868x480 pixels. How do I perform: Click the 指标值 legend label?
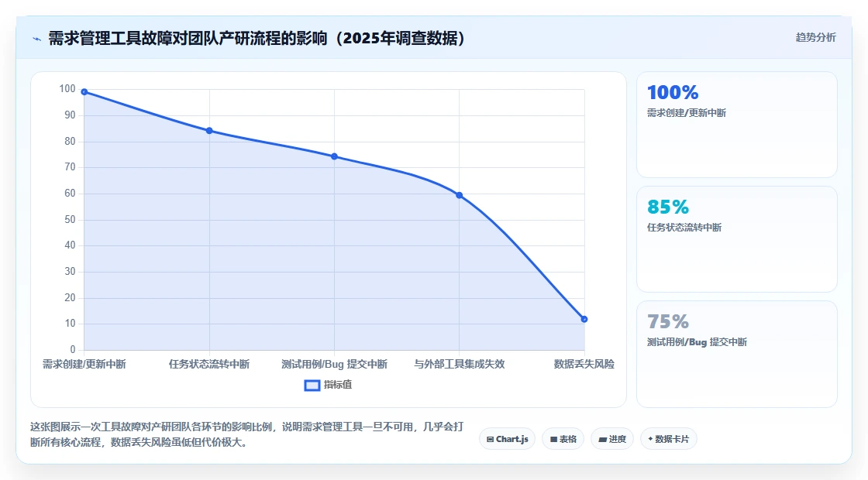[338, 385]
